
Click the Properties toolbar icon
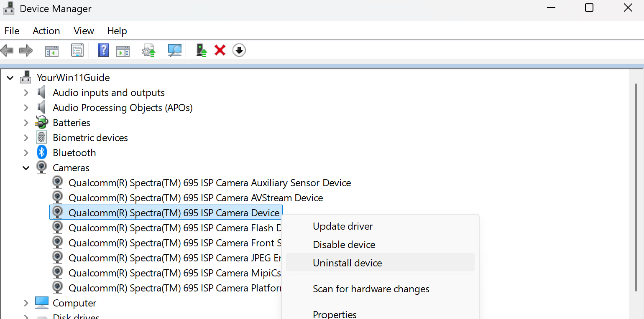coord(77,51)
